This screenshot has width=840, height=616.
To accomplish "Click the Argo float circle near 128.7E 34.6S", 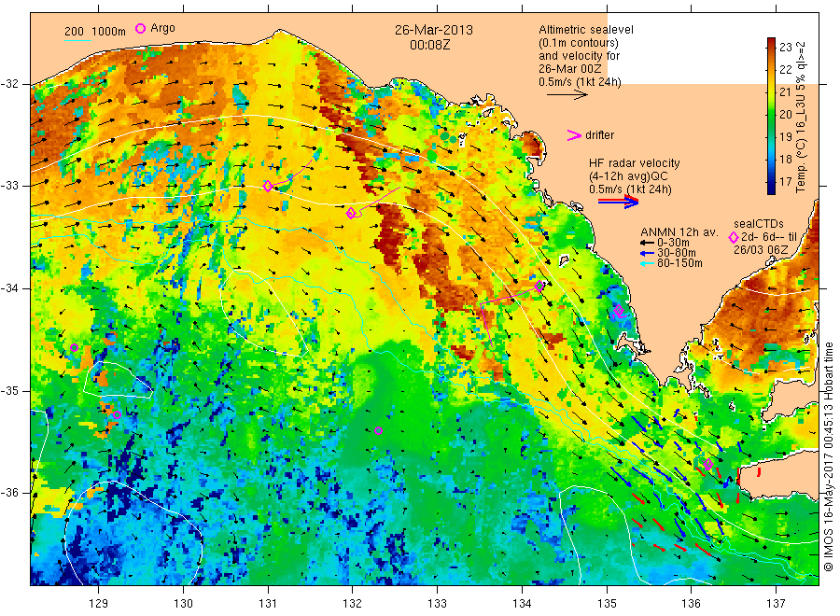I will click(74, 348).
